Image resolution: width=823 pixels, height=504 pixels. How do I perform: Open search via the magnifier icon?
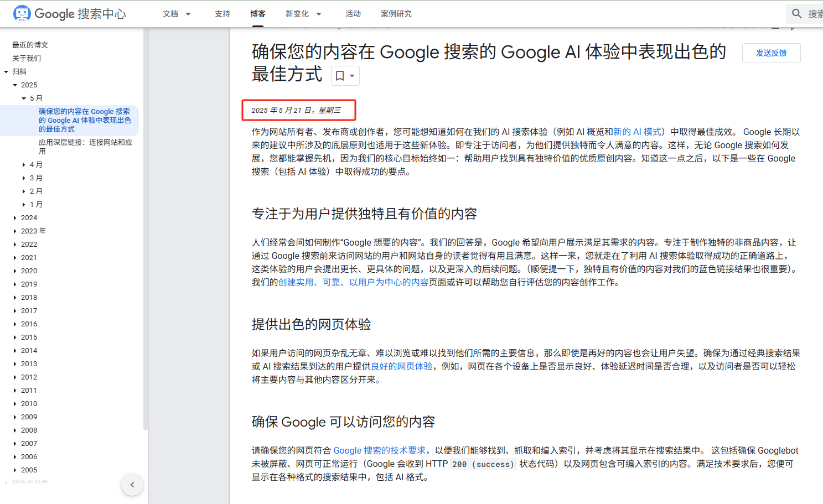(x=796, y=13)
